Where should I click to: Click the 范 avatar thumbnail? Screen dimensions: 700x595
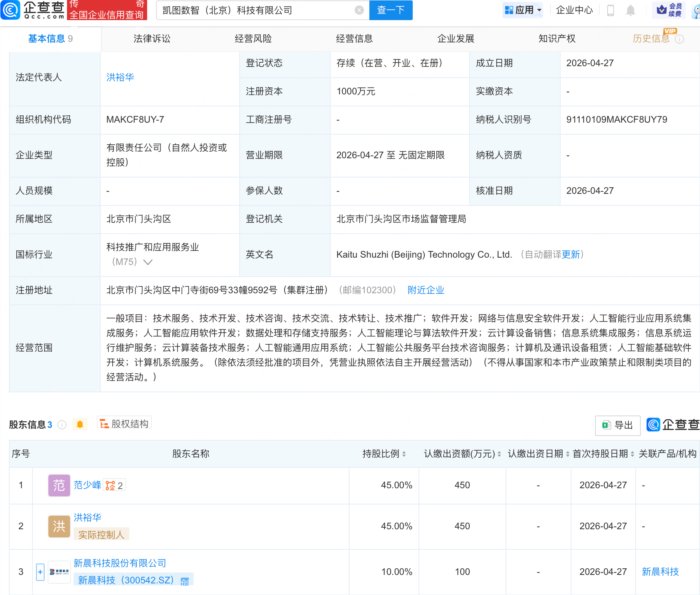pyautogui.click(x=59, y=485)
